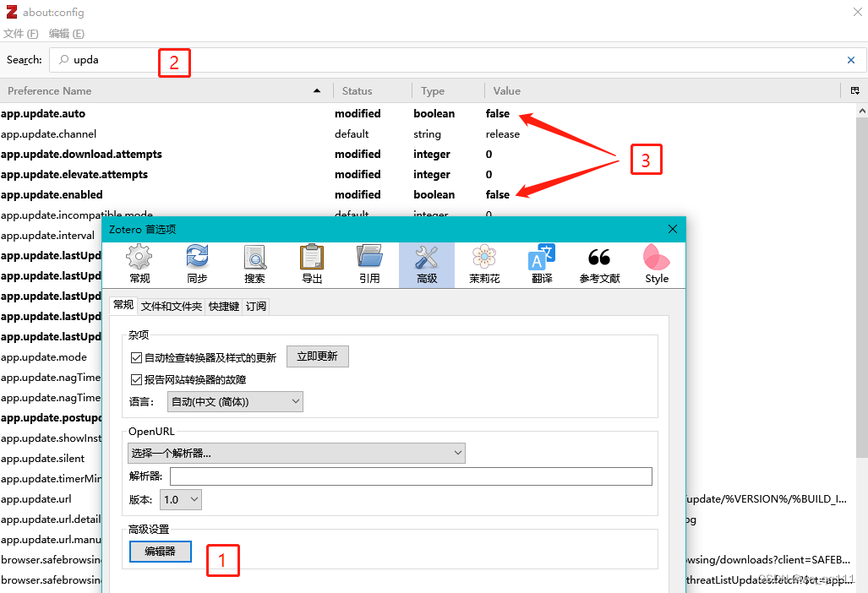Open the 编辑 (E) menu
This screenshot has height=593, width=868.
click(67, 34)
